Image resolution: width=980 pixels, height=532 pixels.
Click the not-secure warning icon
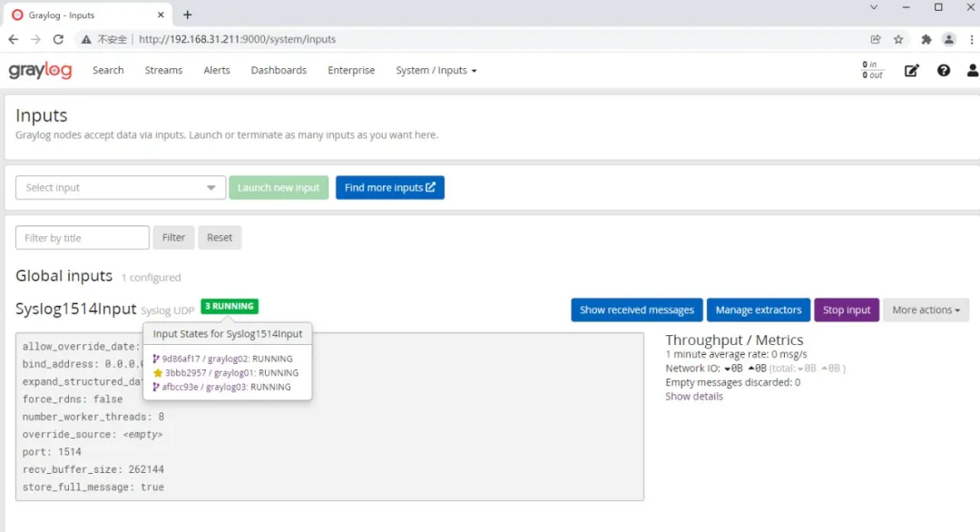86,39
